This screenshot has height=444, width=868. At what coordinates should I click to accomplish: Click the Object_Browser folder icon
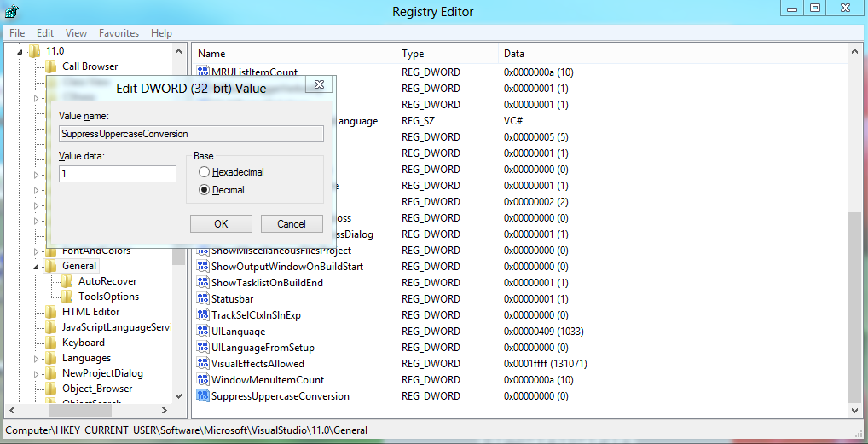tap(51, 388)
